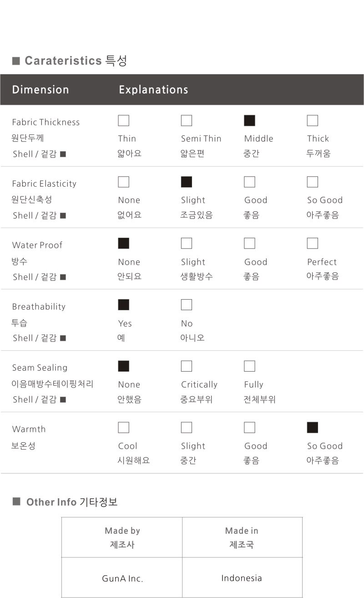Select the Critically seam sealing checkbox
Viewport: 364px width, 598px height.
click(x=187, y=366)
